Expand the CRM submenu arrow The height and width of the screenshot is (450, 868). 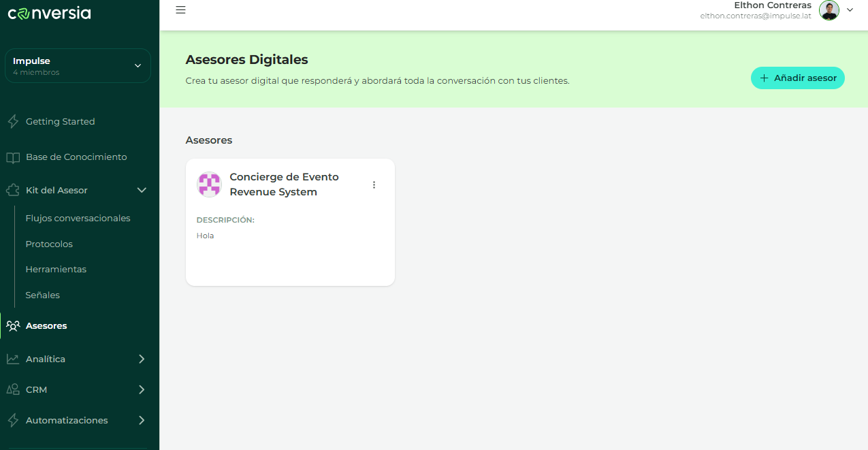[x=142, y=390]
